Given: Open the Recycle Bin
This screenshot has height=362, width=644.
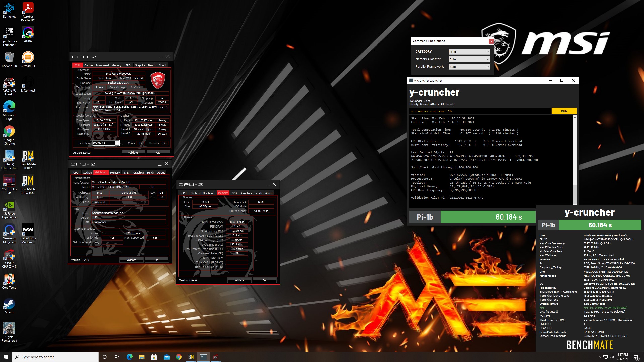Looking at the screenshot, I should pos(9,60).
